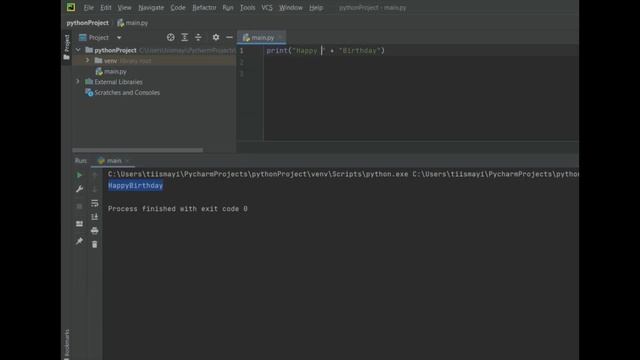Open the Edit menu

pos(106,7)
